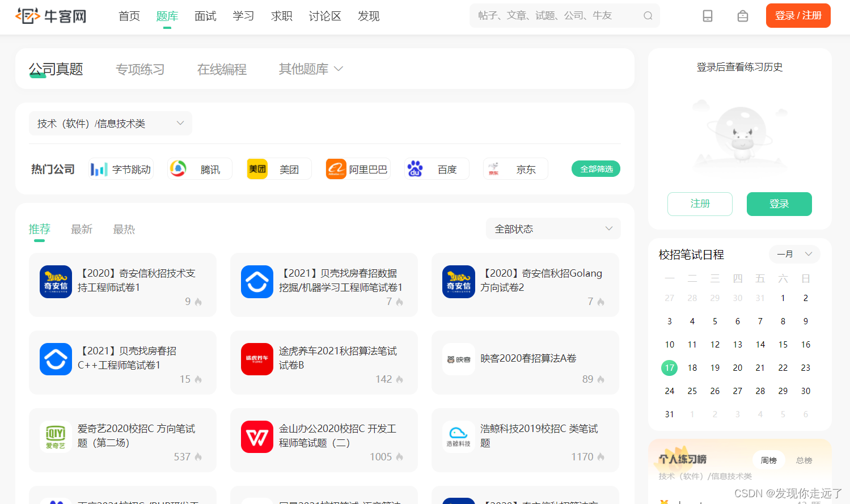Select the 百度 paw logo
Screen dimensions: 850x504
[x=415, y=169]
